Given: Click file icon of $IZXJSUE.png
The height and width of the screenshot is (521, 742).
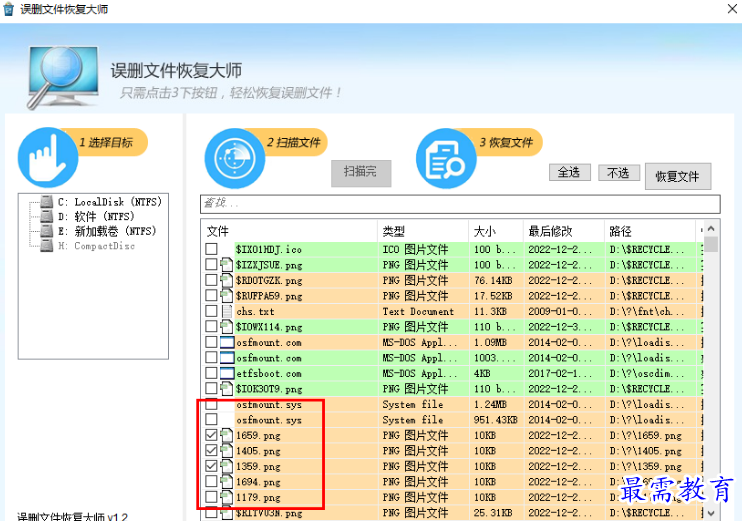Looking at the screenshot, I should point(227,265).
